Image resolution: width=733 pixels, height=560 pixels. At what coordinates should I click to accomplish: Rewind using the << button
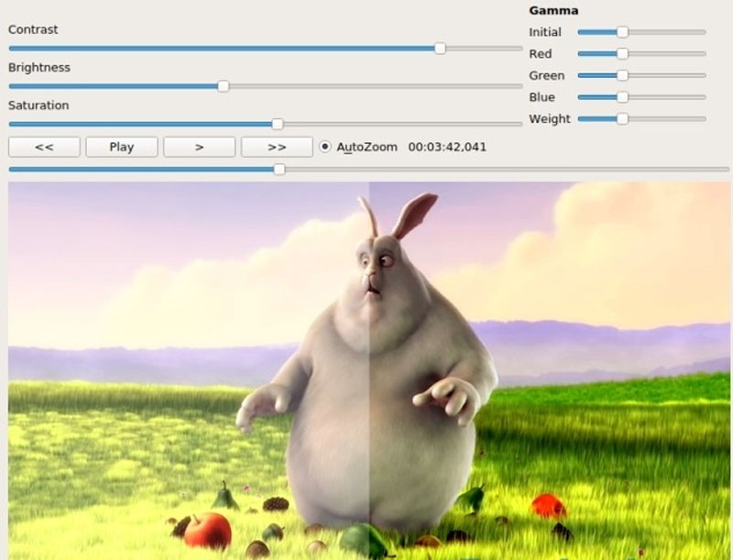tap(44, 147)
